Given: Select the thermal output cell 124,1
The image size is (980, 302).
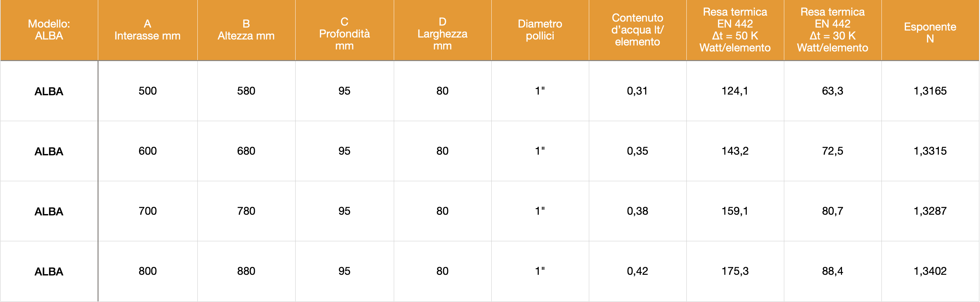Looking at the screenshot, I should [x=735, y=91].
